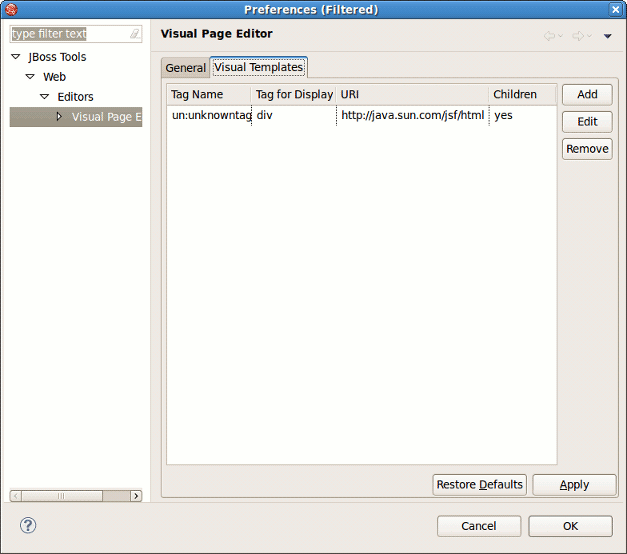Collapse the Editors tree node

(44, 97)
